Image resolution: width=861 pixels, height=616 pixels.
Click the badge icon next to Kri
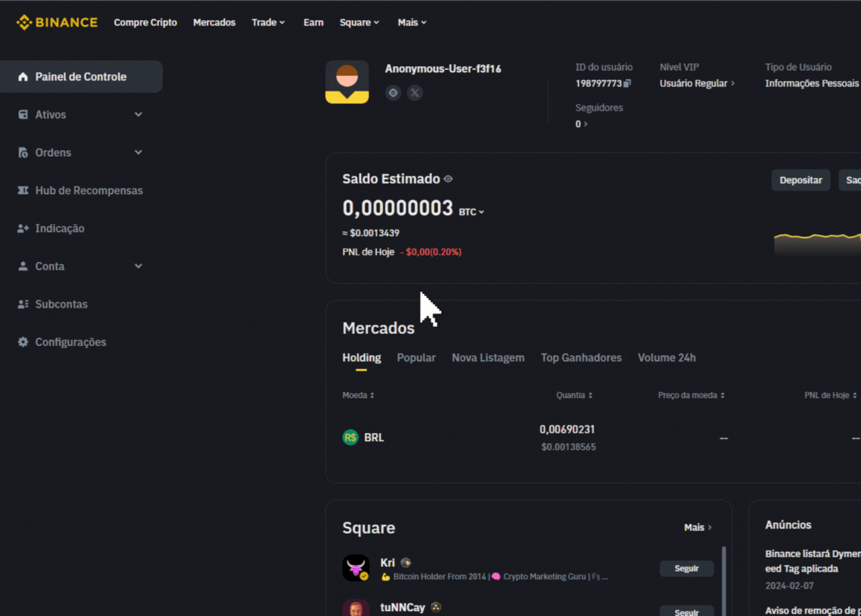[x=406, y=563]
